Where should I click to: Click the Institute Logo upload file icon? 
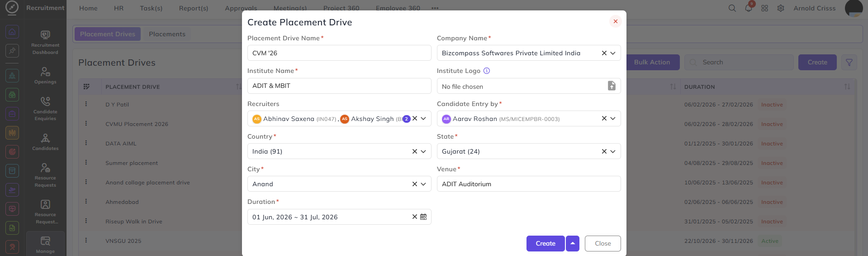pos(612,86)
